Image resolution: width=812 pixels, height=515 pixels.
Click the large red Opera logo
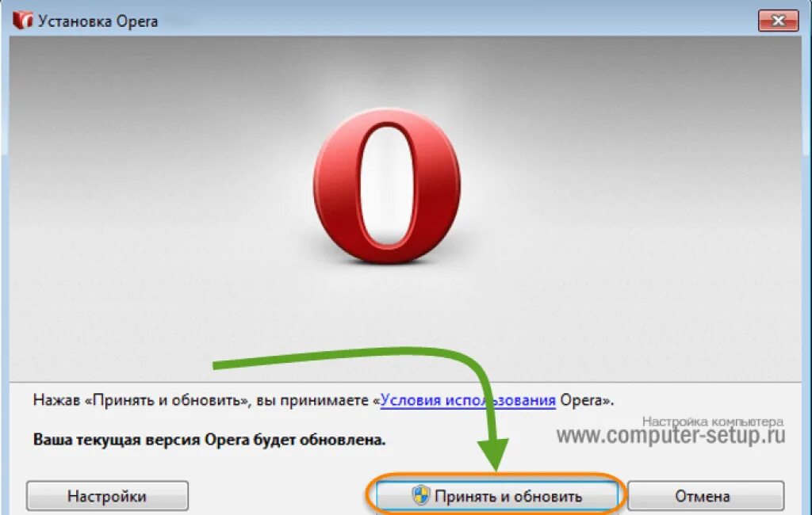click(x=387, y=186)
